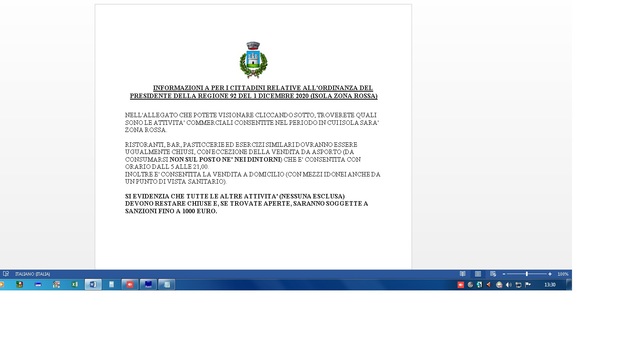Click the municipal coat of arms image

click(x=253, y=60)
